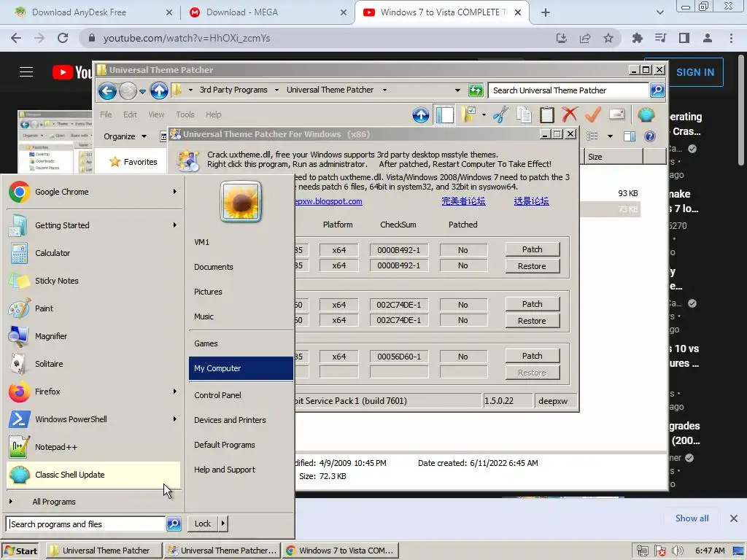Open Sticky Notes program
The width and height of the screenshot is (747, 560).
(x=94, y=281)
